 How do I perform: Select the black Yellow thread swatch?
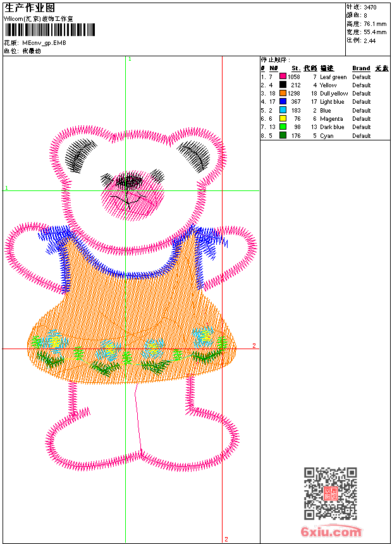click(x=283, y=85)
